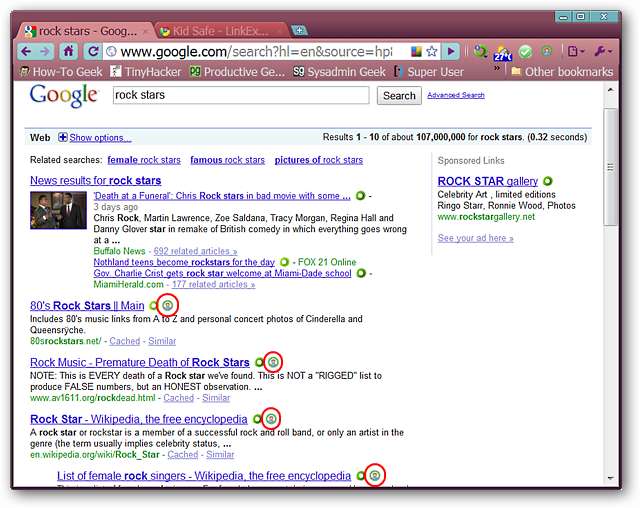
Task: Expand Show options with the plus icon
Action: tap(63, 137)
